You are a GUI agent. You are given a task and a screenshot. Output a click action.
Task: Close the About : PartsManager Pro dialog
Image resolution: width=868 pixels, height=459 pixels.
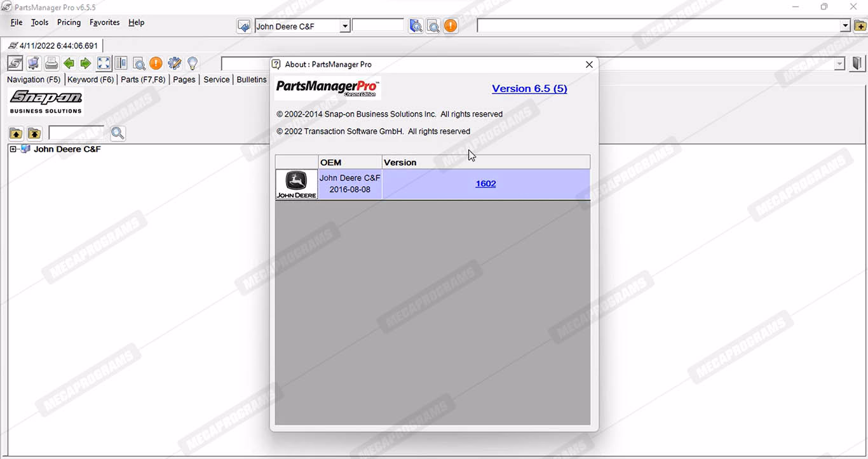click(x=589, y=64)
